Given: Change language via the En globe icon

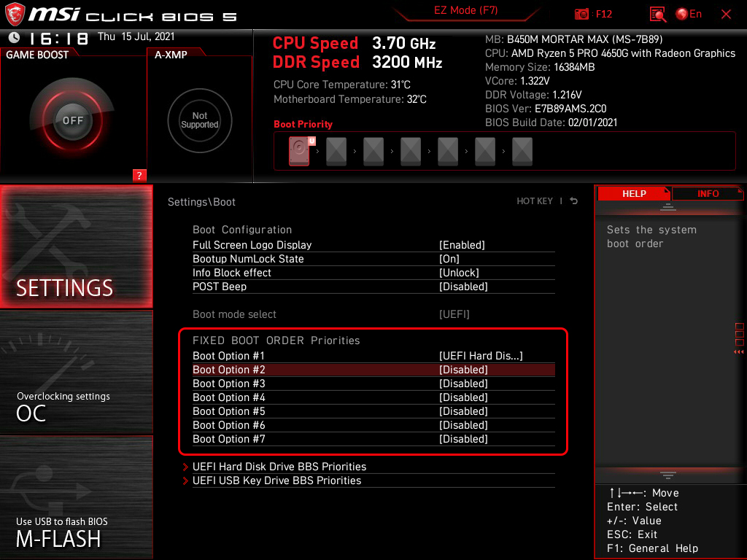Looking at the screenshot, I should pyautogui.click(x=689, y=14).
